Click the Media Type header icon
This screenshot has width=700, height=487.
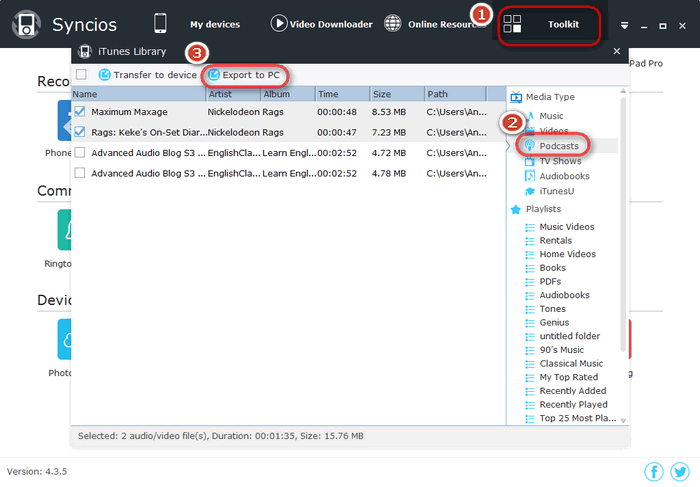(x=516, y=97)
